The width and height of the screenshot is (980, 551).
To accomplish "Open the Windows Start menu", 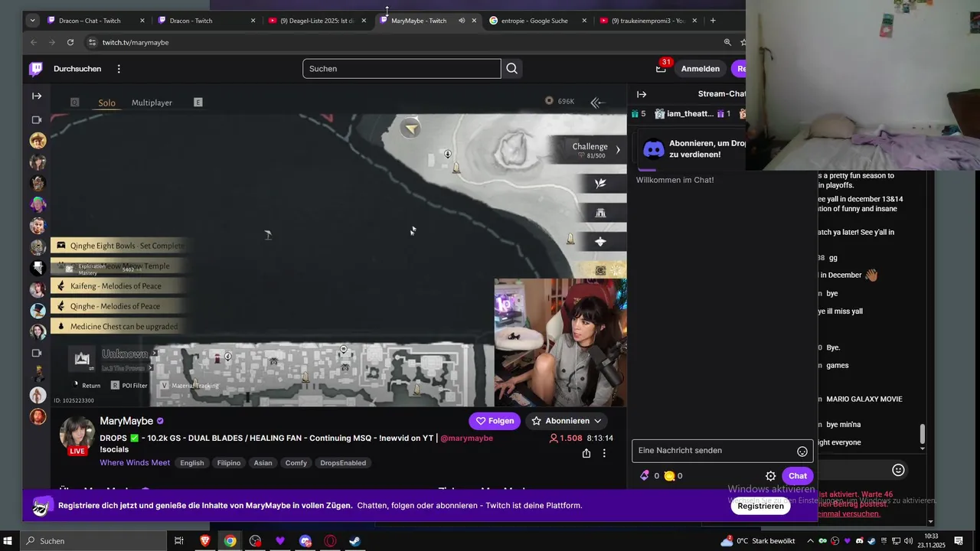I will tap(8, 541).
